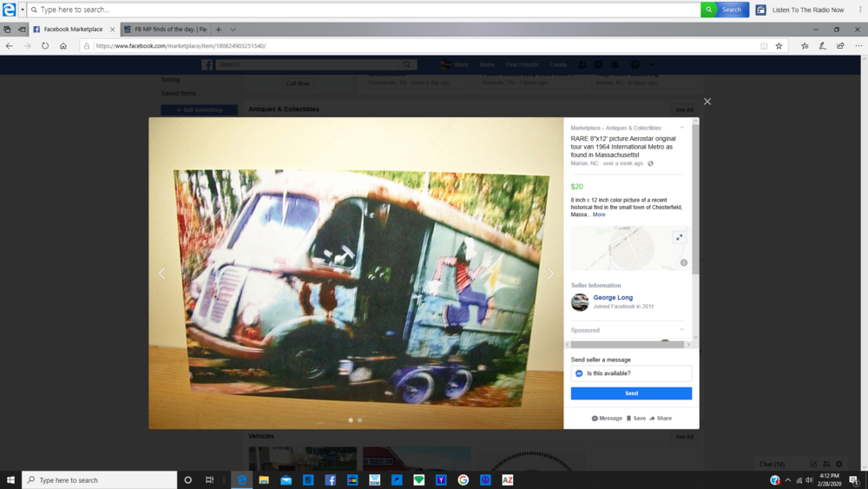Close the Facebook Marketplace tab

pyautogui.click(x=112, y=30)
